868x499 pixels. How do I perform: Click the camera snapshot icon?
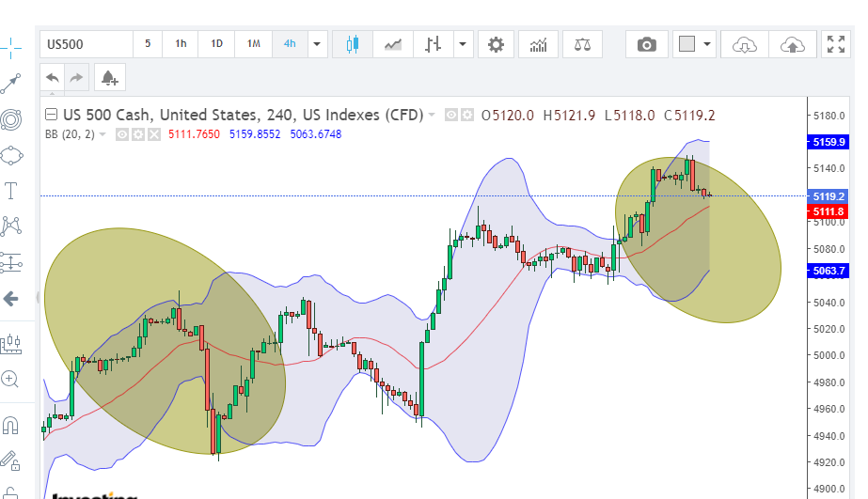646,44
